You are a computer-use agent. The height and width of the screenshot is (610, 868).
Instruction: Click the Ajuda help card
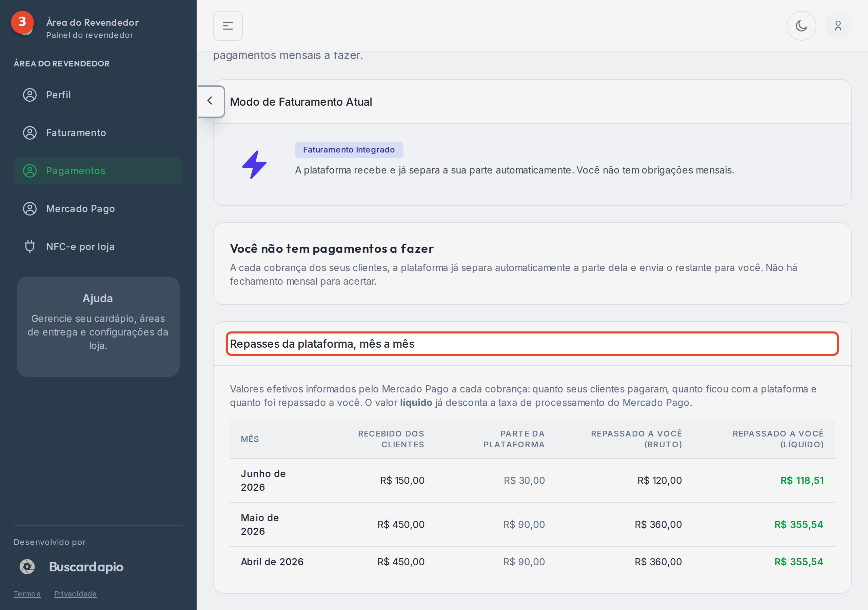98,327
